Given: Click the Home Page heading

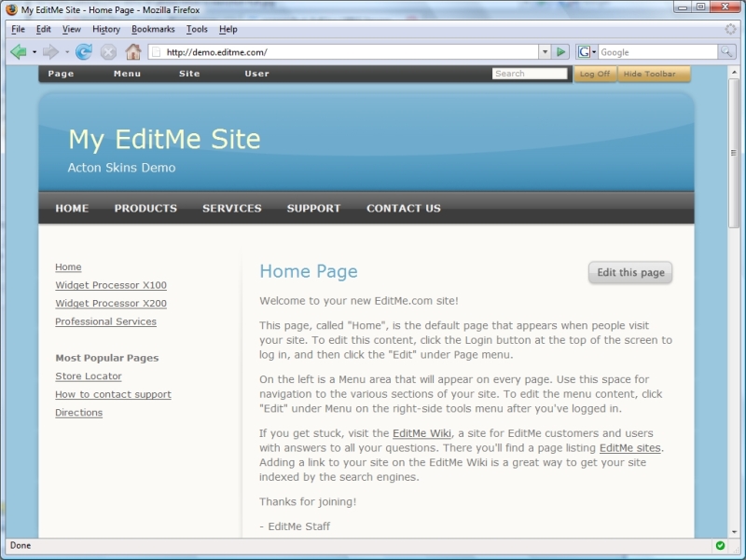Looking at the screenshot, I should 309,271.
